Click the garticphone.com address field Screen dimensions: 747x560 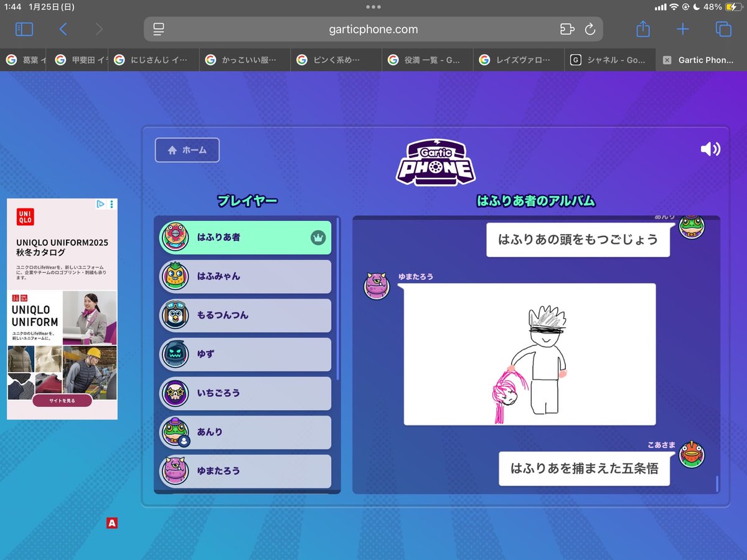pyautogui.click(x=374, y=29)
